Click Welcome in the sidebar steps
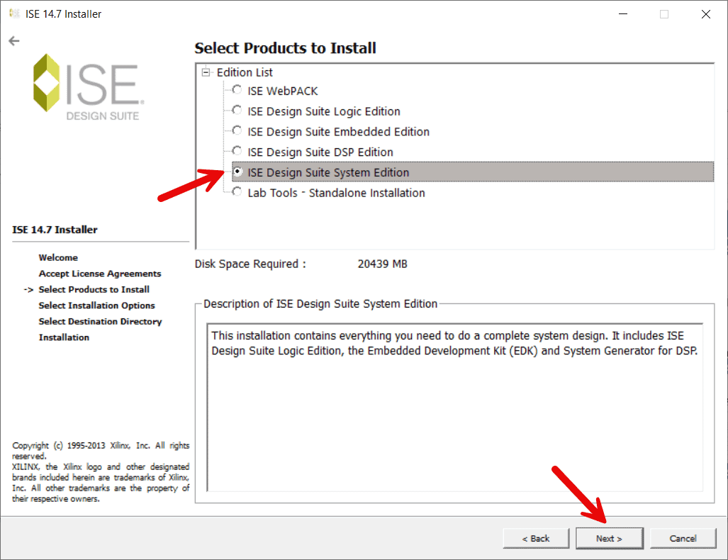The width and height of the screenshot is (728, 560). [x=58, y=257]
